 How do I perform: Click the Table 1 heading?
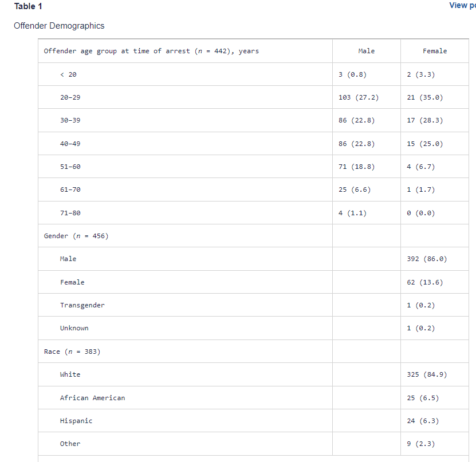pyautogui.click(x=28, y=6)
